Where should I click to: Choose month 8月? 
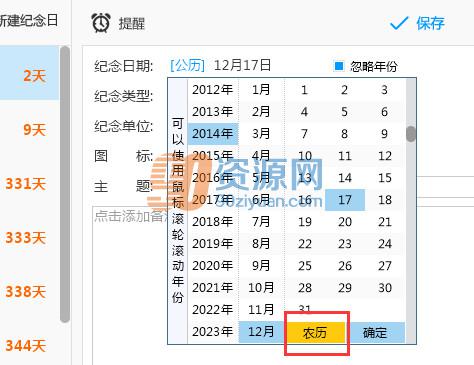(261, 244)
